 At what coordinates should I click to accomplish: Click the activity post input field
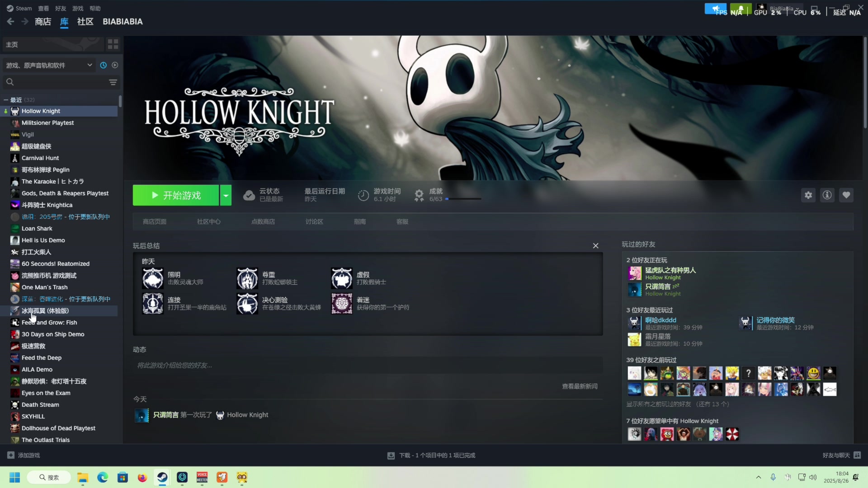[368, 365]
